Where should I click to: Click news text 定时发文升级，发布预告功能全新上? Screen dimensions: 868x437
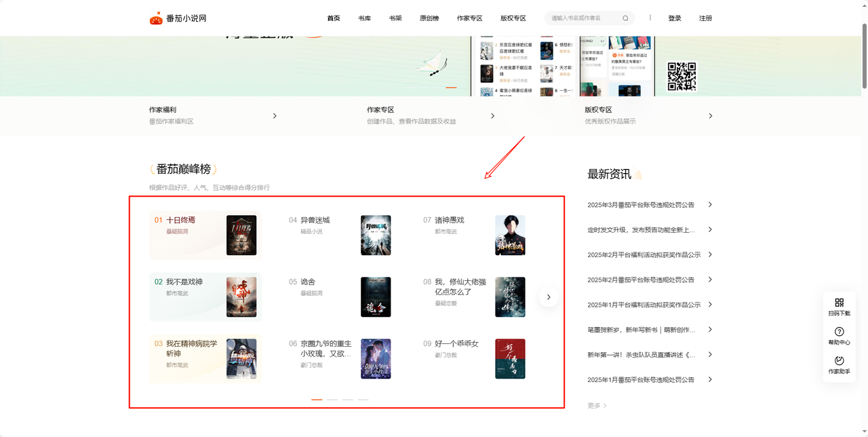(641, 230)
